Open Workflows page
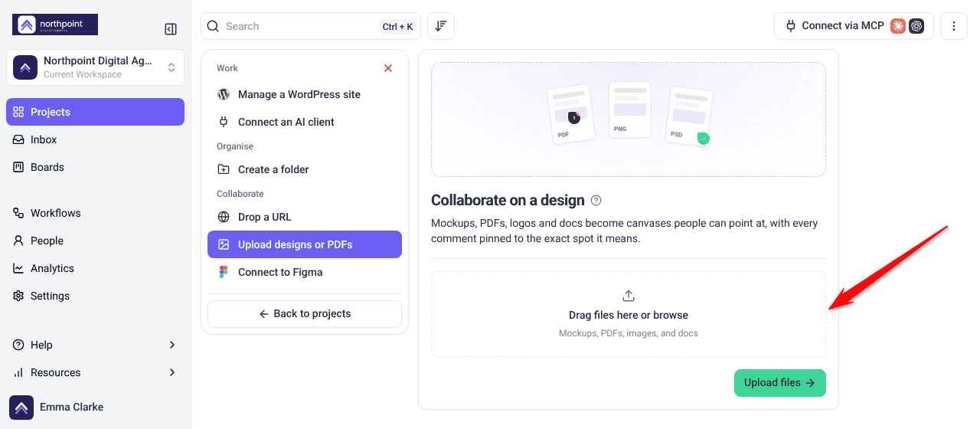The image size is (980, 429). point(95,213)
